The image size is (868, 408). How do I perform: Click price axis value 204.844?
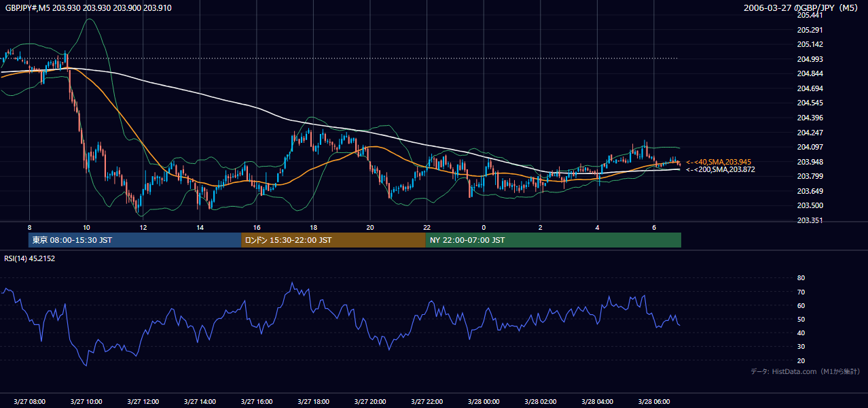(x=809, y=73)
